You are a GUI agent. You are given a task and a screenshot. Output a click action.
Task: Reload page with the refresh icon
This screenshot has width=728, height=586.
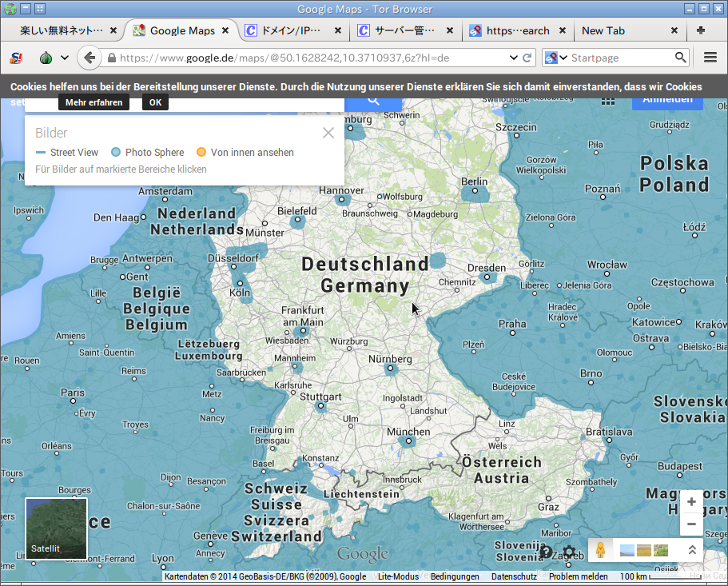pyautogui.click(x=527, y=58)
